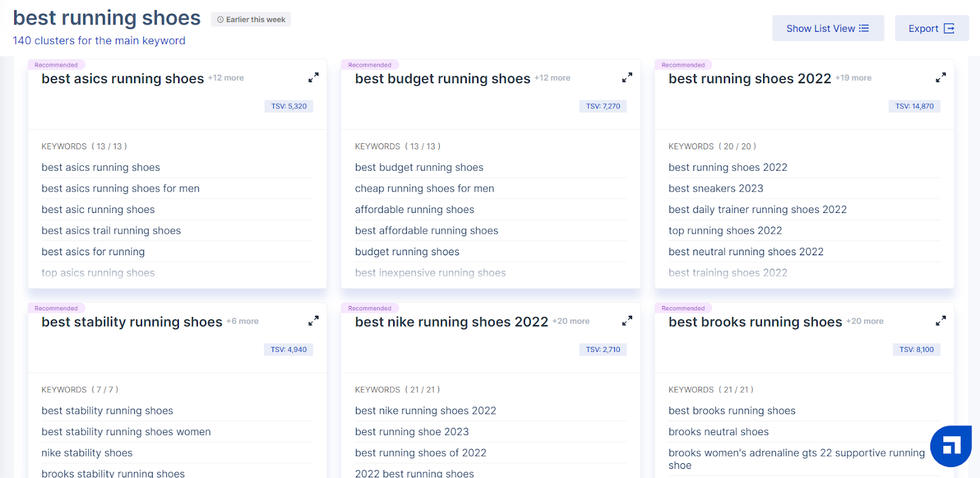Show +6 more on stability cluster
980x478 pixels.
point(243,321)
